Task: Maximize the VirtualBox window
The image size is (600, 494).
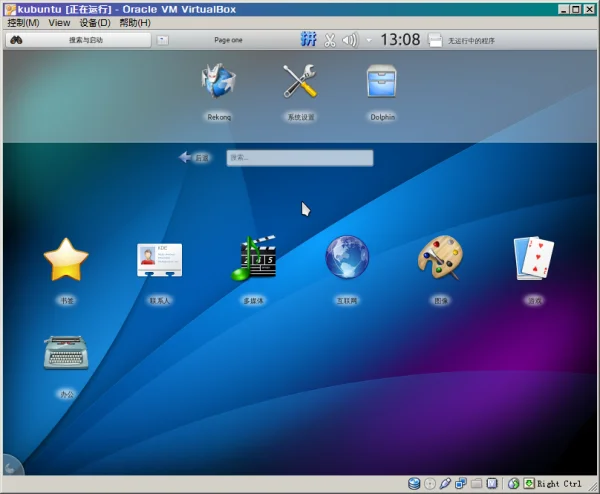Action: pyautogui.click(x=576, y=9)
